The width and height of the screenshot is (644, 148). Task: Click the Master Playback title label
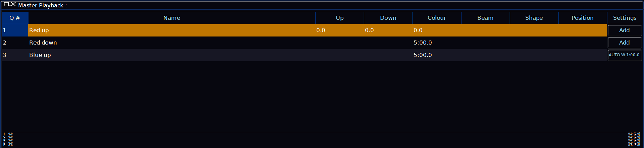tap(42, 5)
